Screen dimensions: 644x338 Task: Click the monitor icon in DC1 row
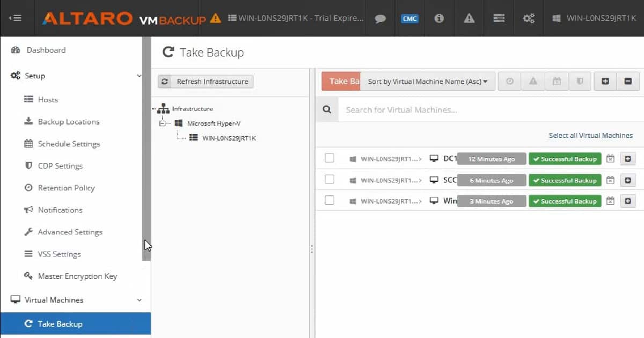[434, 159]
